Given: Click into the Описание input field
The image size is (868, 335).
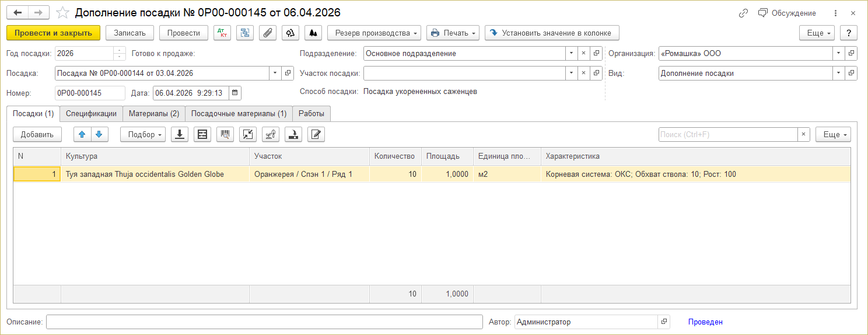Looking at the screenshot, I should 264,322.
